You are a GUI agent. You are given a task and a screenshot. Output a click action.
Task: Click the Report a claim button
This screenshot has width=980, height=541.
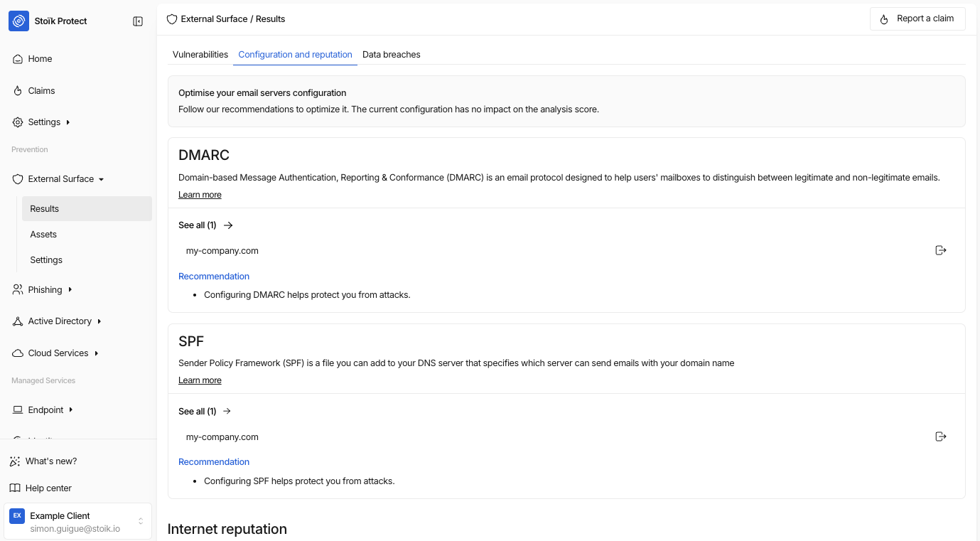[917, 19]
